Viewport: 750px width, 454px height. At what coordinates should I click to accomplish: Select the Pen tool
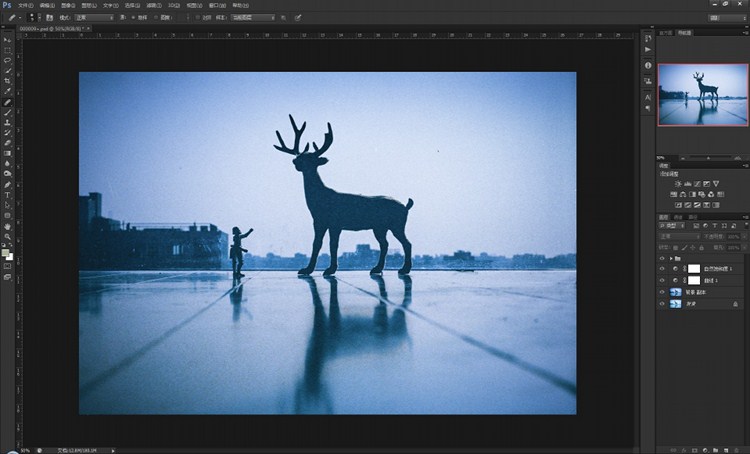(x=7, y=185)
